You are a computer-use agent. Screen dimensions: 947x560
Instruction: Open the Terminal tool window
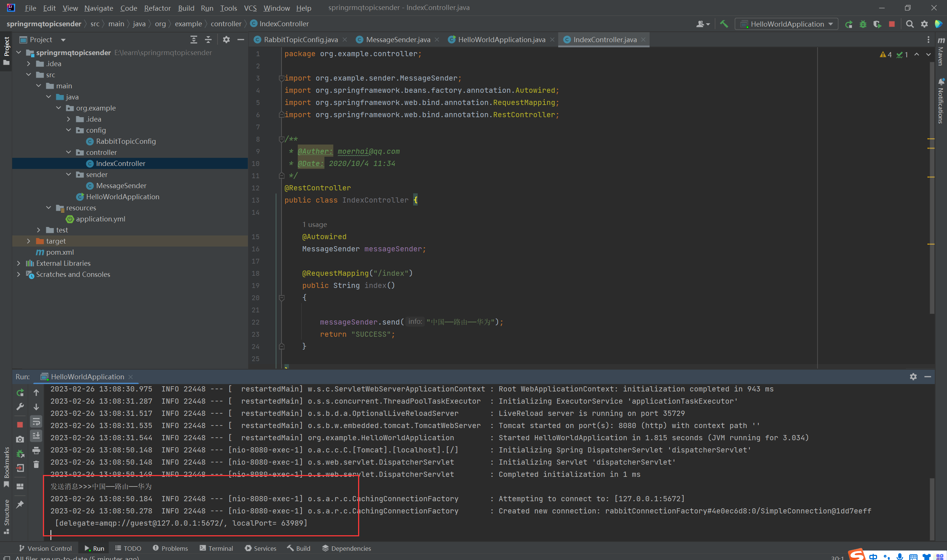tap(216, 548)
